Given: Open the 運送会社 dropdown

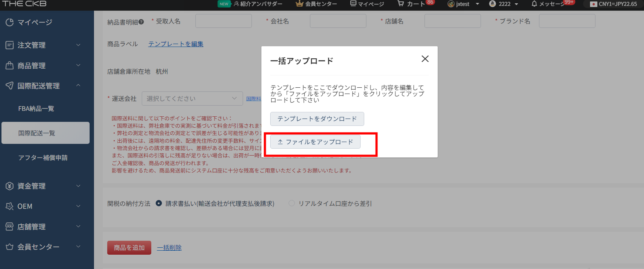Looking at the screenshot, I should (x=192, y=98).
